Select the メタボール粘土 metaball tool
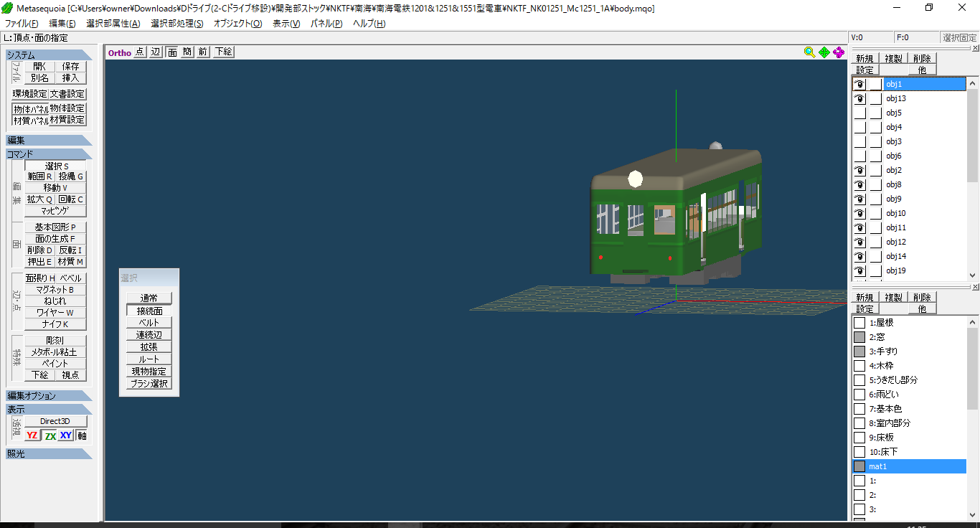The image size is (980, 528). point(56,352)
